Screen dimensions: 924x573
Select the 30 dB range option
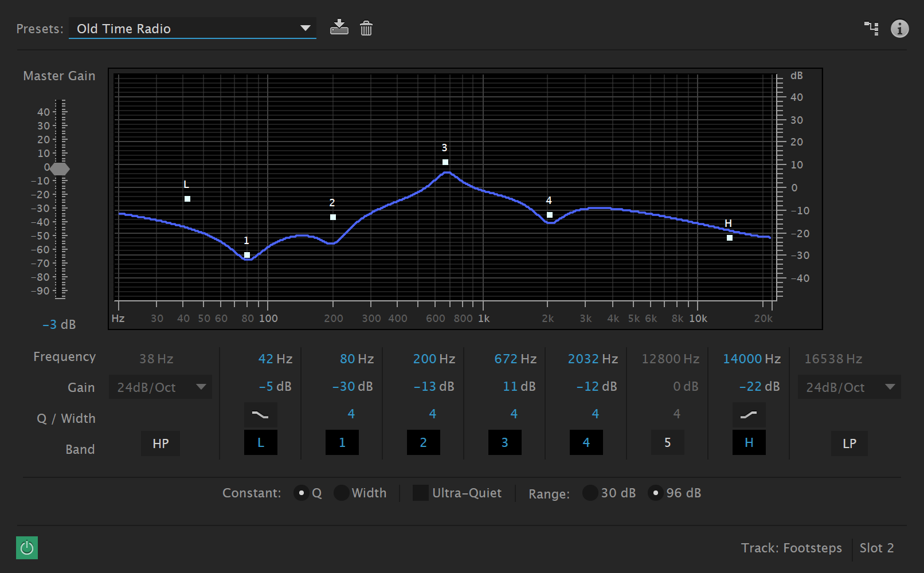590,493
